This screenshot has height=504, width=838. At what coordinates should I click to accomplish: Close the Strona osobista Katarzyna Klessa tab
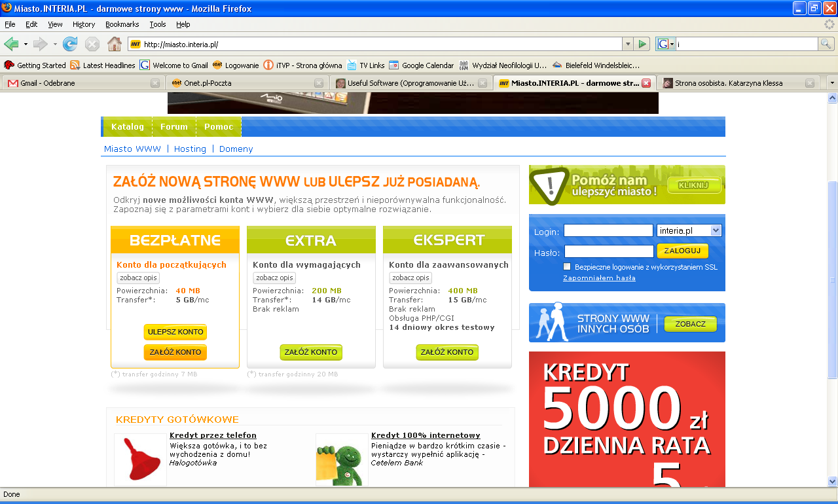[810, 83]
